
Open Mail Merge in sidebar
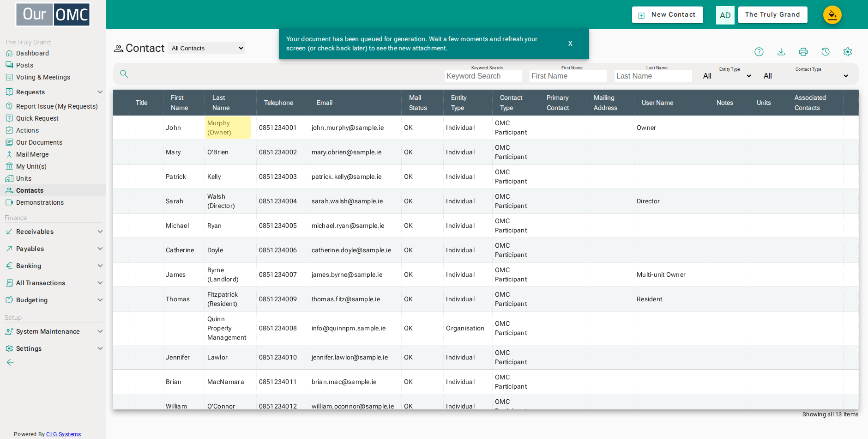click(x=32, y=154)
